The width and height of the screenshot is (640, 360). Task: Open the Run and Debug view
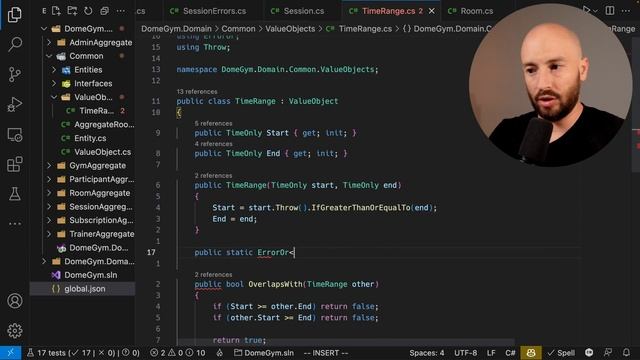point(15,104)
